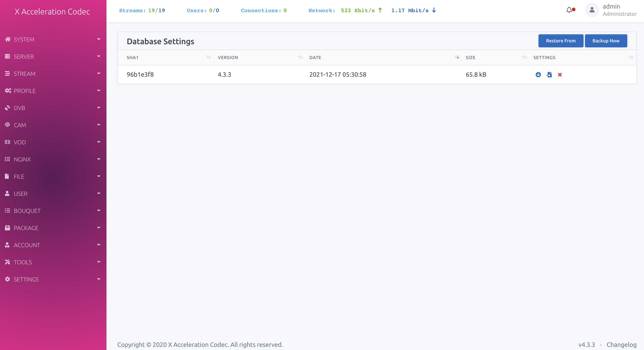Click the admin user avatar icon
Viewport: 644px width, 350px height.
tap(592, 10)
